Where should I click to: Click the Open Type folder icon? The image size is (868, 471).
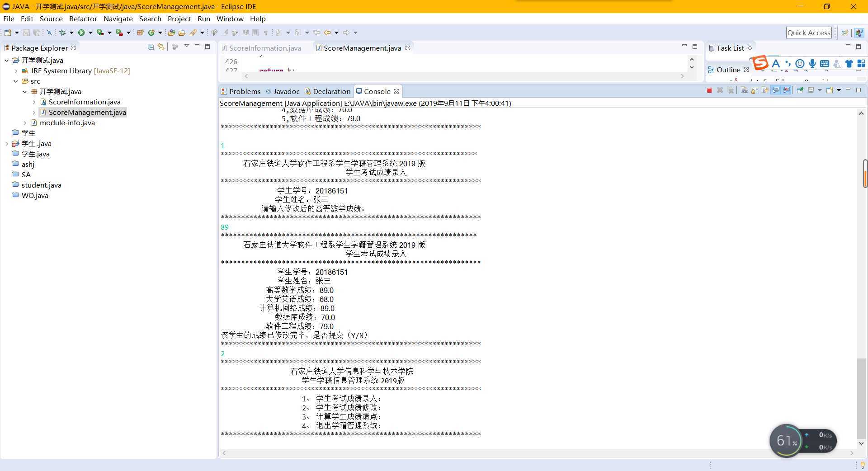[171, 33]
